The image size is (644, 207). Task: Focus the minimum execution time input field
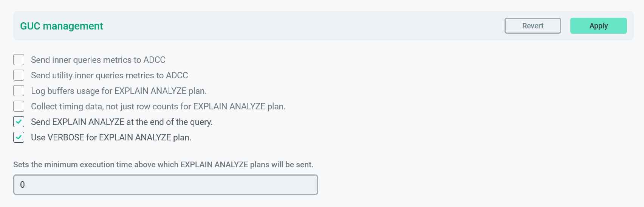point(166,185)
